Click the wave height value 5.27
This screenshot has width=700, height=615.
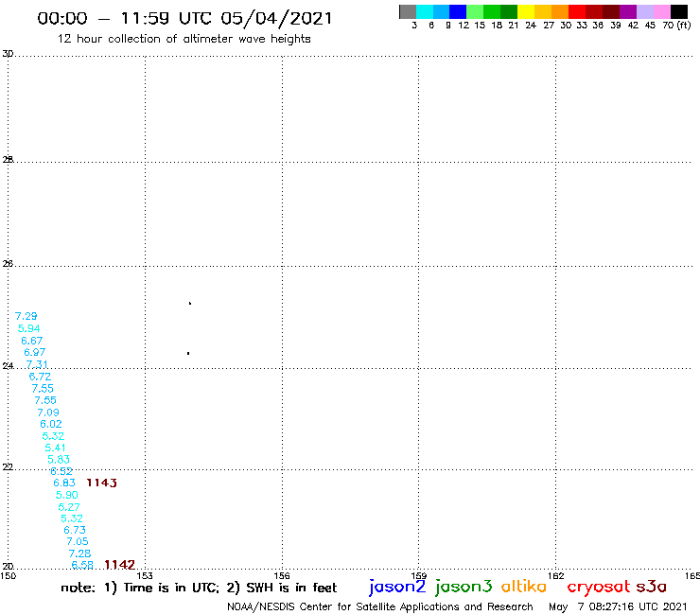(69, 507)
